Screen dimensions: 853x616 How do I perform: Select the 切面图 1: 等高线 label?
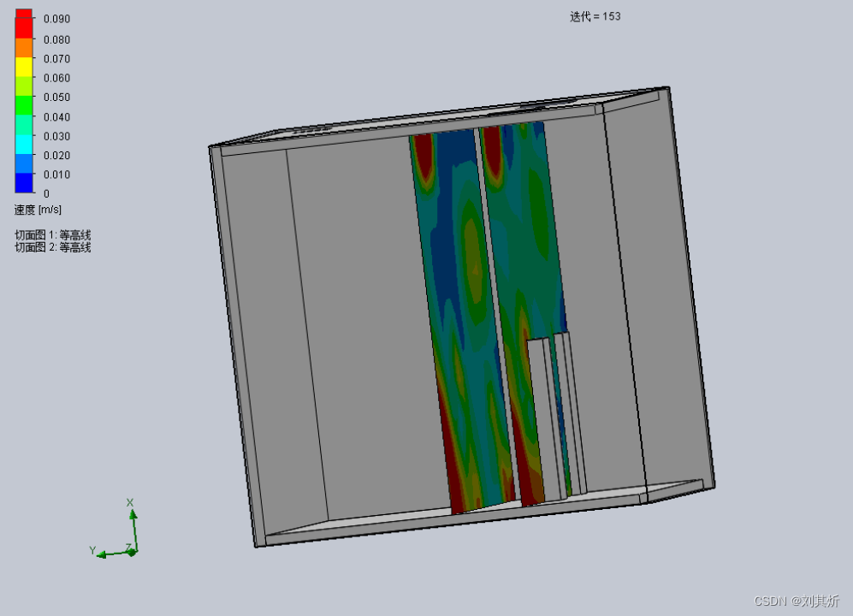coord(53,235)
